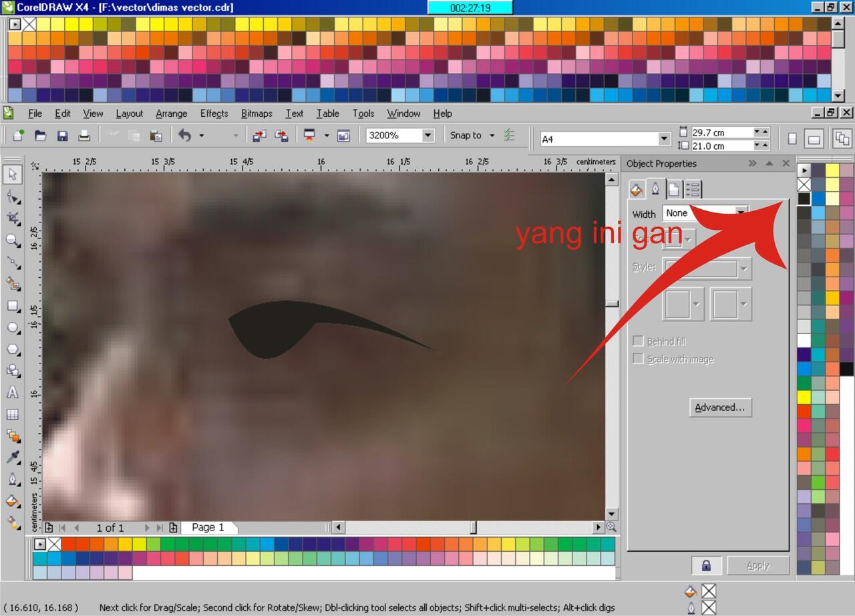Image resolution: width=855 pixels, height=616 pixels.
Task: Select the Outline pen tool in the toolbox
Action: pos(13,479)
